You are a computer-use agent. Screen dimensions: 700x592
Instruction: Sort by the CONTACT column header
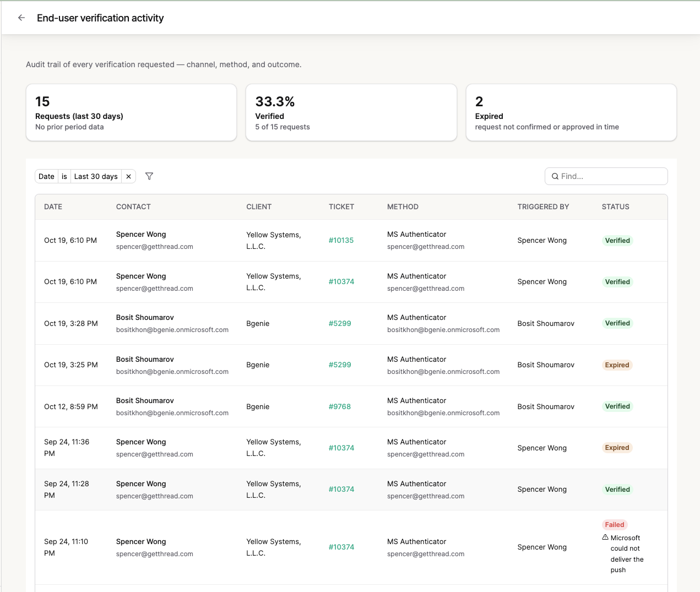(133, 207)
